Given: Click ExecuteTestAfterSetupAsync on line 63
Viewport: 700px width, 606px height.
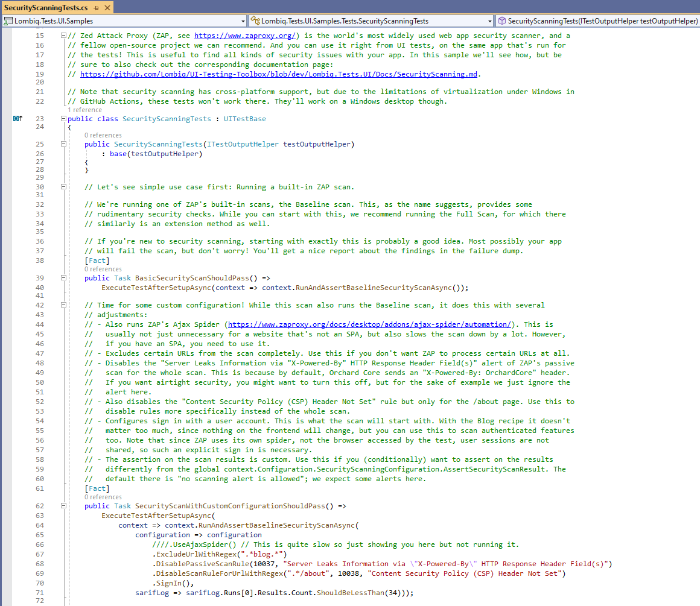Looking at the screenshot, I should [156, 516].
